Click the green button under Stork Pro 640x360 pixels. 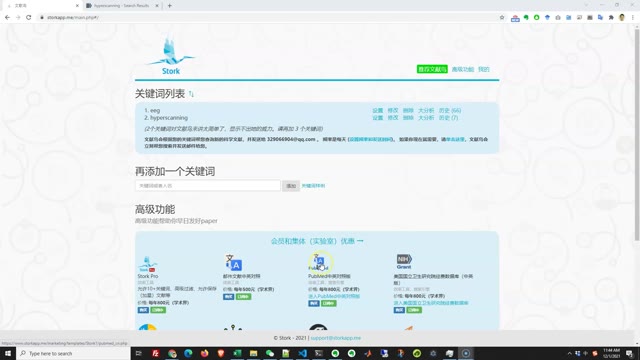coord(158,310)
